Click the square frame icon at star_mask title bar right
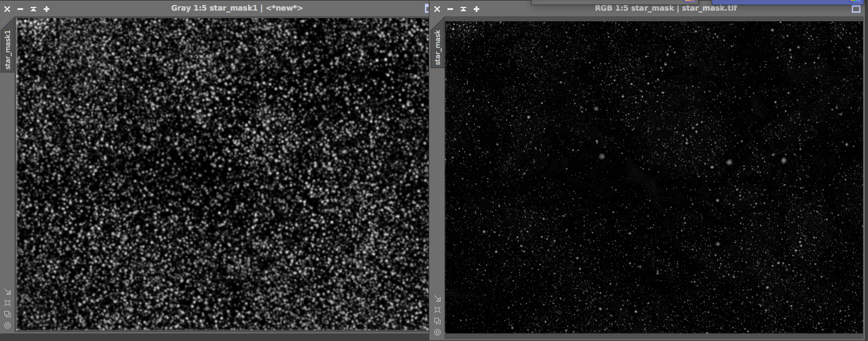Image resolution: width=868 pixels, height=341 pixels. (x=856, y=9)
